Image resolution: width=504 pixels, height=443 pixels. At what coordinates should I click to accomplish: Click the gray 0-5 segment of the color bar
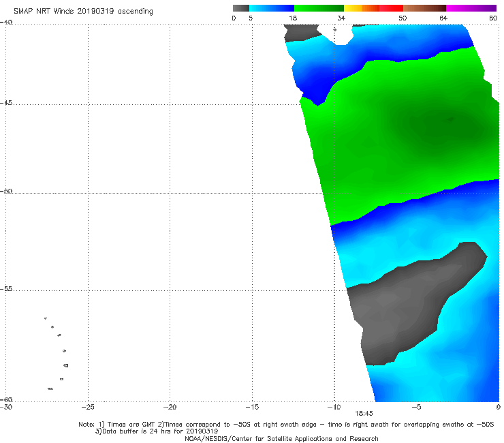(x=240, y=8)
